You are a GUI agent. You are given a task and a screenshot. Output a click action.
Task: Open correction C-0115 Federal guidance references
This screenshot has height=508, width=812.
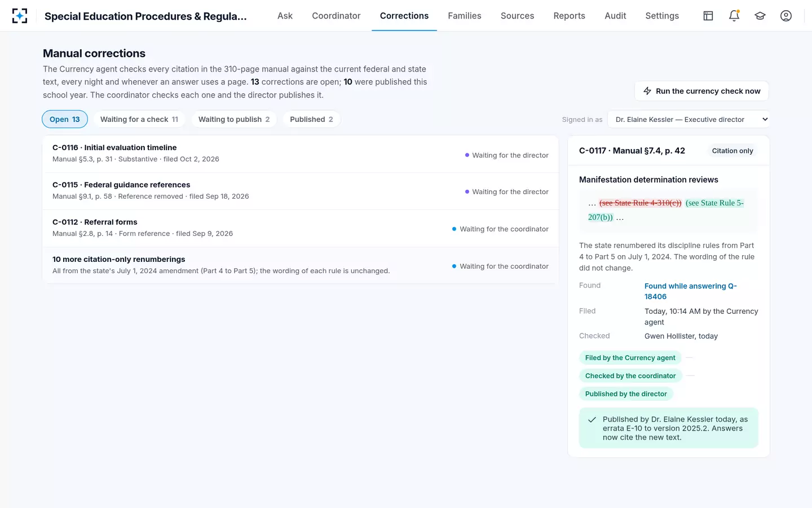[301, 191]
